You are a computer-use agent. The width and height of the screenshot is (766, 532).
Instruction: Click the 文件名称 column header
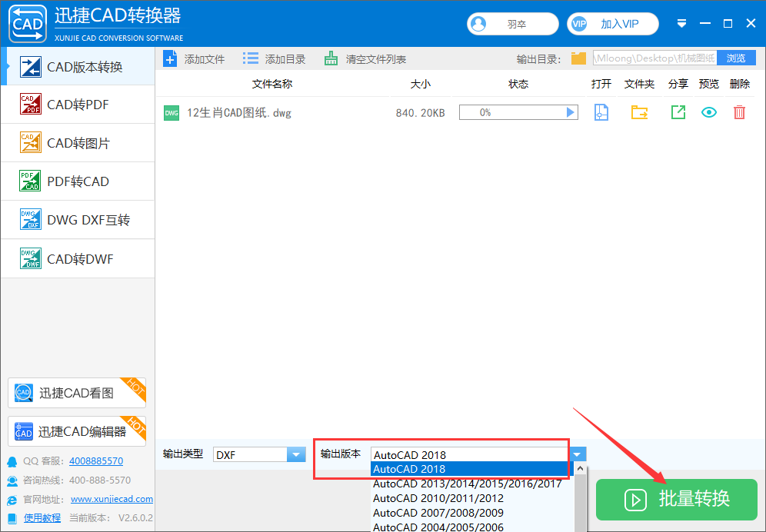click(x=272, y=84)
